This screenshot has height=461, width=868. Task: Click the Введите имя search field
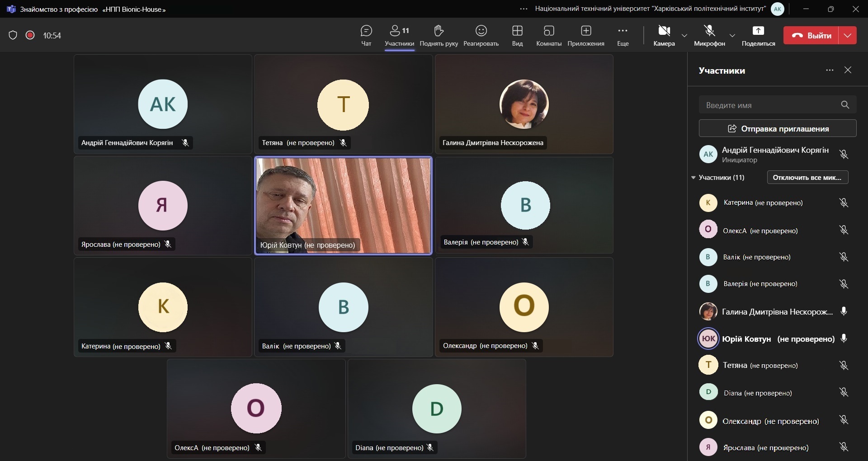tap(769, 105)
